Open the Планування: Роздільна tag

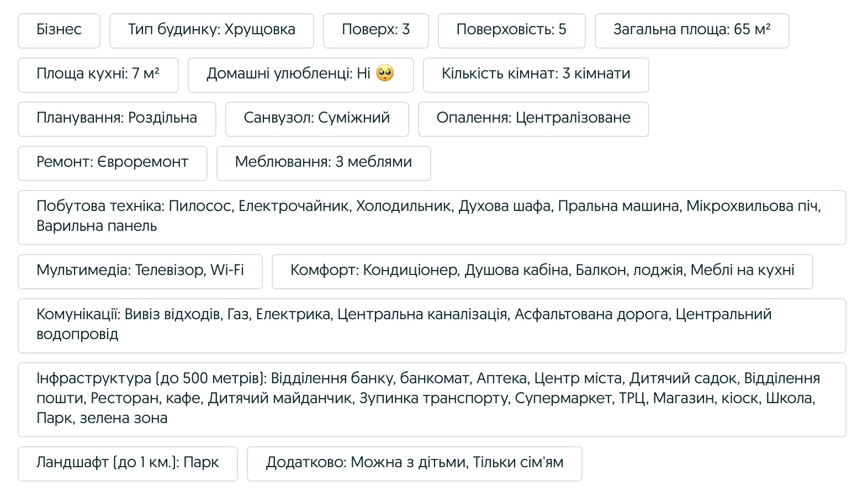point(117,119)
